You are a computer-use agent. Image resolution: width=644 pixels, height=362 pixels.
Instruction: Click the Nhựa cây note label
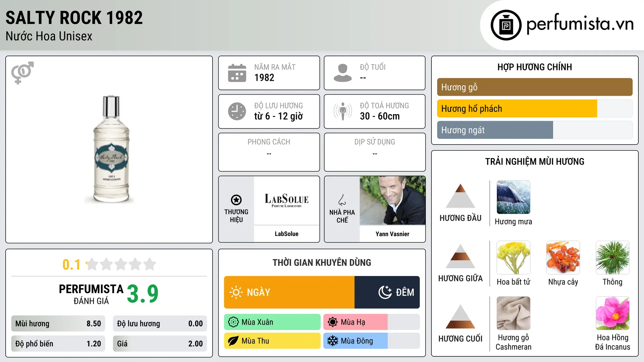tap(563, 282)
